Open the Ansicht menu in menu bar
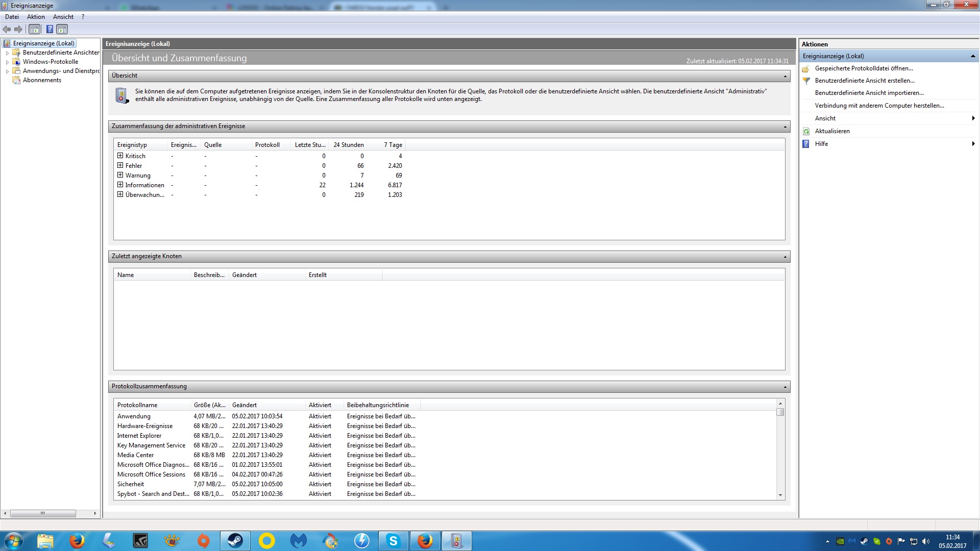 tap(63, 17)
